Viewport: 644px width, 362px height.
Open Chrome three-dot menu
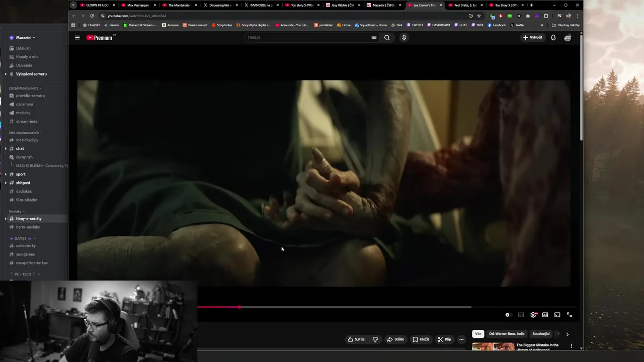577,16
